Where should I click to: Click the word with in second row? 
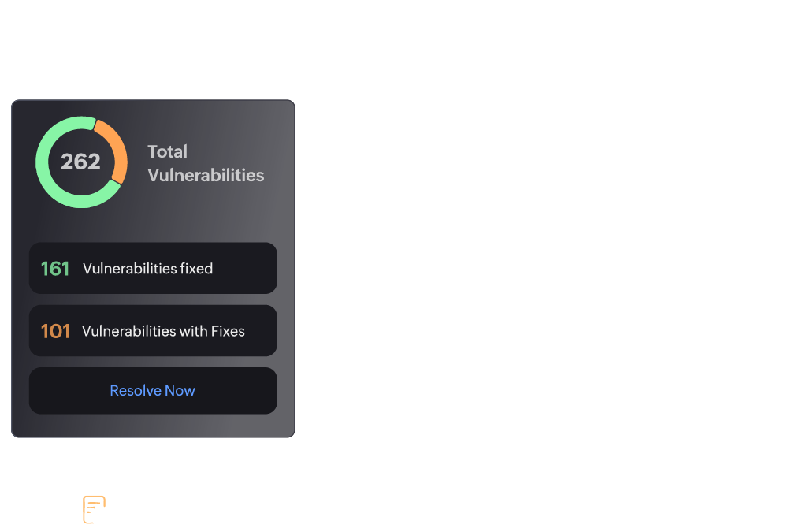[194, 331]
